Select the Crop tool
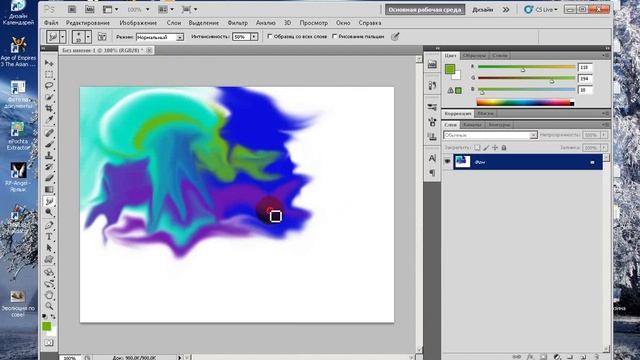 [x=49, y=109]
